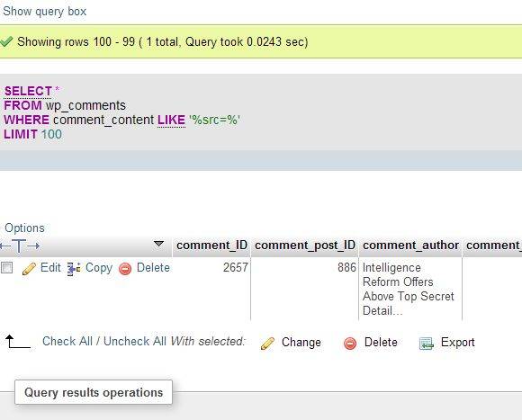
Task: Click the left arrow of full texts toggle
Action: pyautogui.click(x=5, y=246)
